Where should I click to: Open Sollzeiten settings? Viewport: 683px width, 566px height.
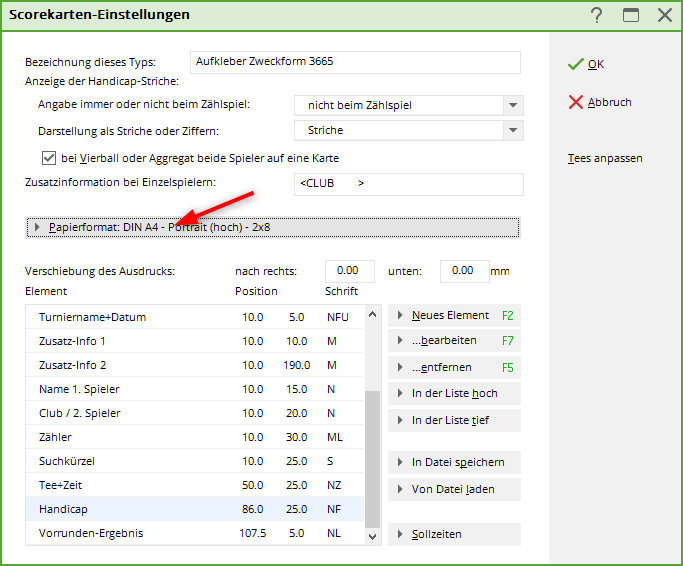[x=454, y=534]
